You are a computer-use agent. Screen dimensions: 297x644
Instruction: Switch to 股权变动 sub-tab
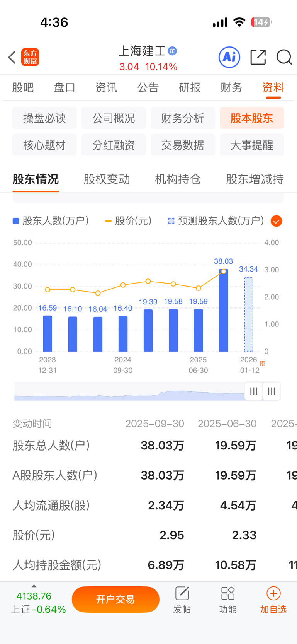pos(107,179)
